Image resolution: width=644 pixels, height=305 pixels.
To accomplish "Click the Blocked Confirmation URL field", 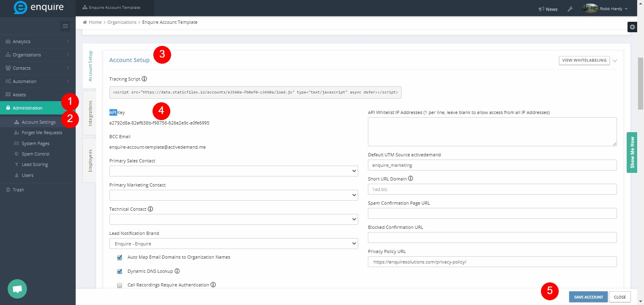I will 492,238.
